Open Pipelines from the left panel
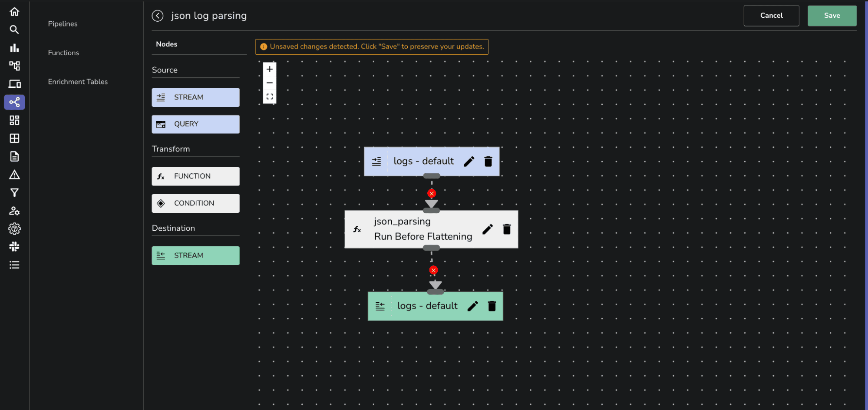 click(63, 23)
